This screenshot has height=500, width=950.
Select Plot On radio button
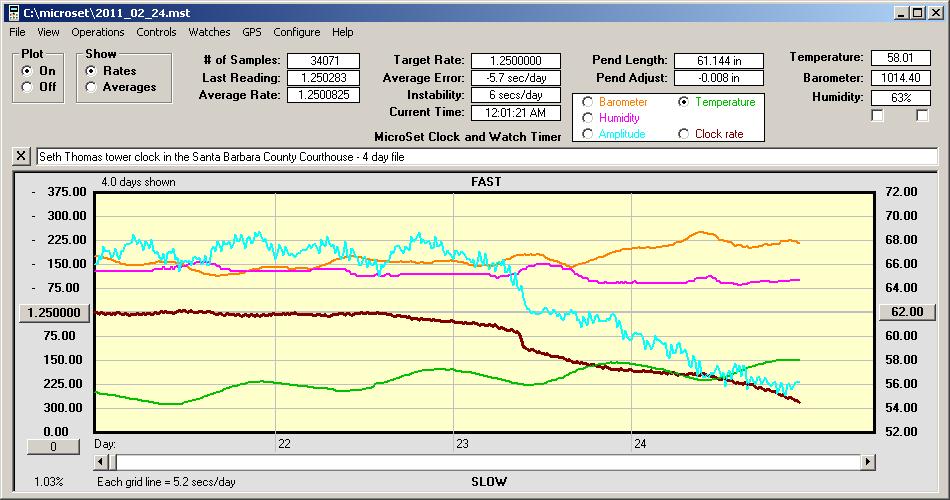point(27,71)
